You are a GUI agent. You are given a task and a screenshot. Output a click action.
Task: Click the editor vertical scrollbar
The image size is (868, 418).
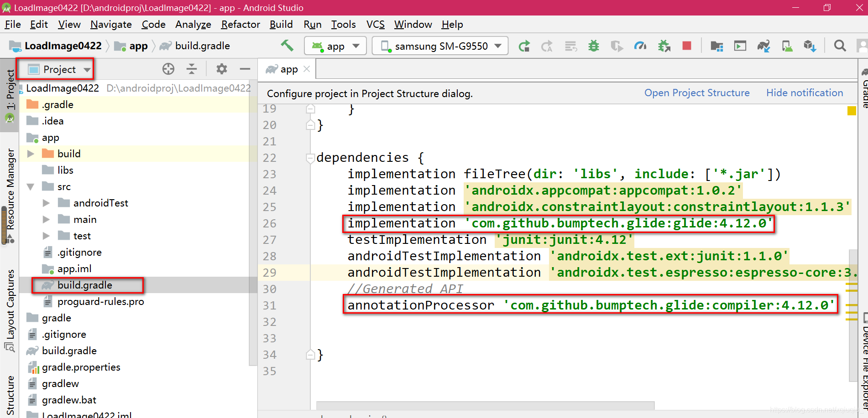[x=853, y=315]
